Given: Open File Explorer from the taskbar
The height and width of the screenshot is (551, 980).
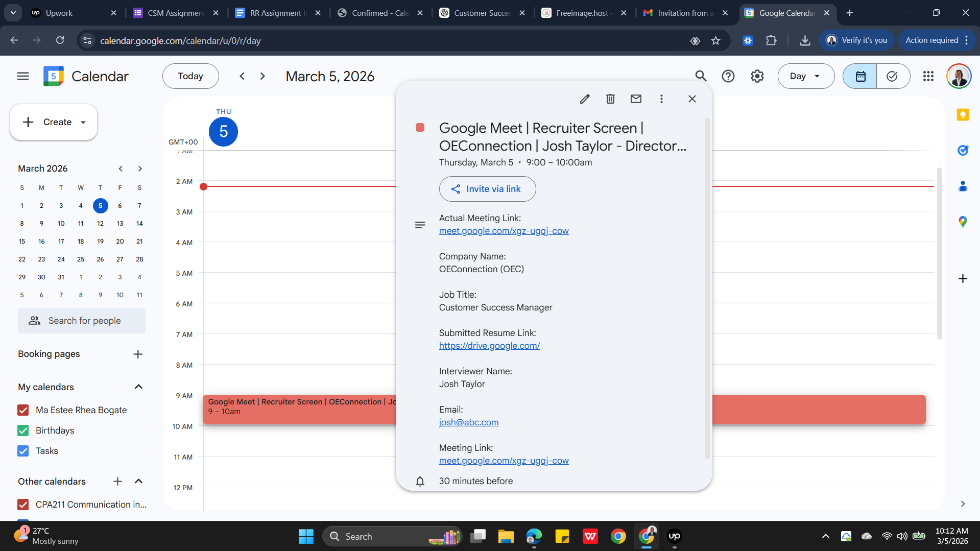Looking at the screenshot, I should [506, 536].
